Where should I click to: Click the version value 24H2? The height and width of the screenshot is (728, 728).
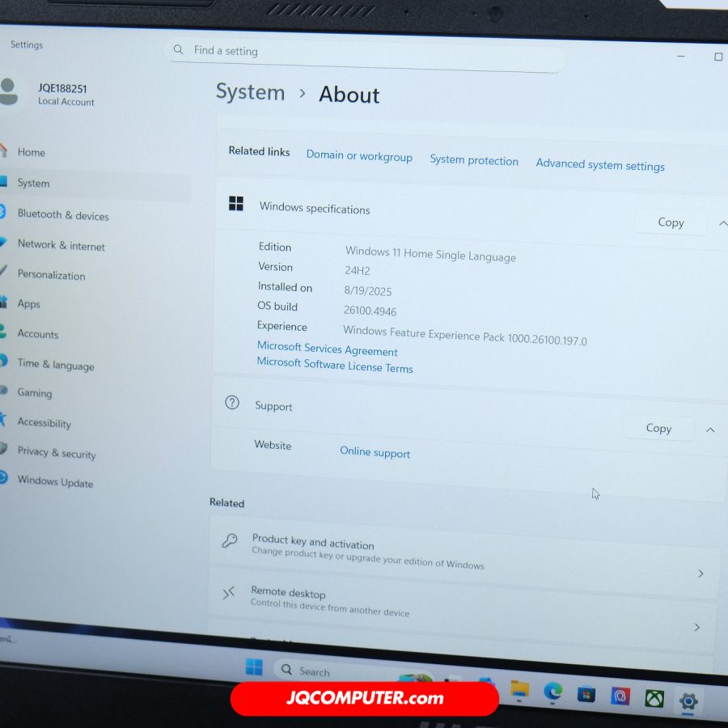coord(357,270)
